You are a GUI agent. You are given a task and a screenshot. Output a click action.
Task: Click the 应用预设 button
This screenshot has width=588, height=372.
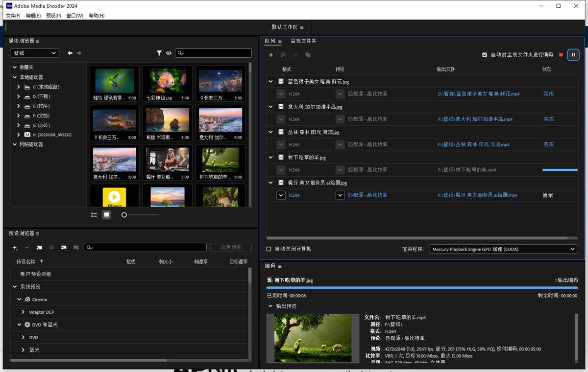click(x=230, y=248)
